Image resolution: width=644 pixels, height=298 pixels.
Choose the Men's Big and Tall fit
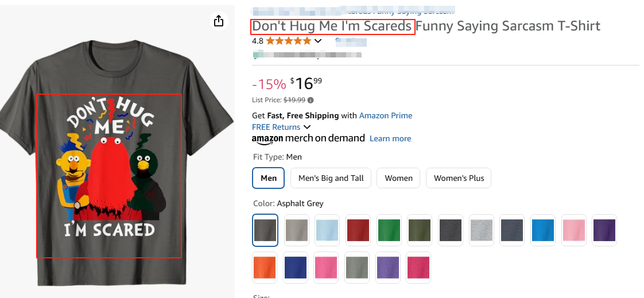click(331, 178)
